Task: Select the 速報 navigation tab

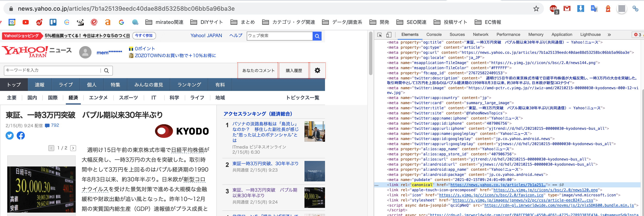Action: [40, 85]
